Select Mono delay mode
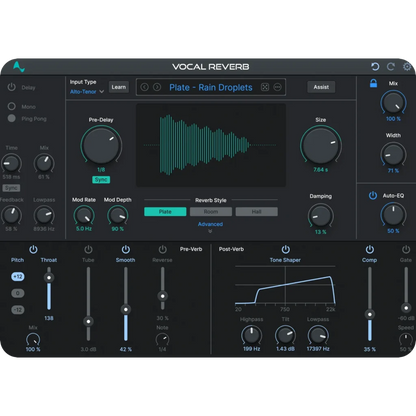Image resolution: width=416 pixels, height=416 pixels. (12, 106)
